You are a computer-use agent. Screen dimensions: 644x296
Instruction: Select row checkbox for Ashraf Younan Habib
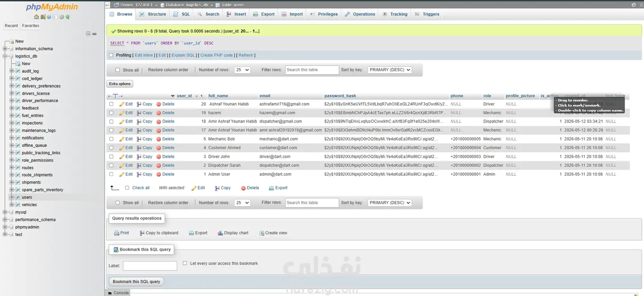click(111, 104)
